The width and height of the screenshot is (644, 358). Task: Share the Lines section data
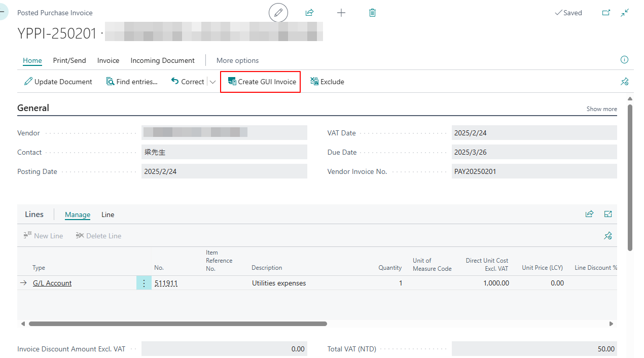coord(589,214)
